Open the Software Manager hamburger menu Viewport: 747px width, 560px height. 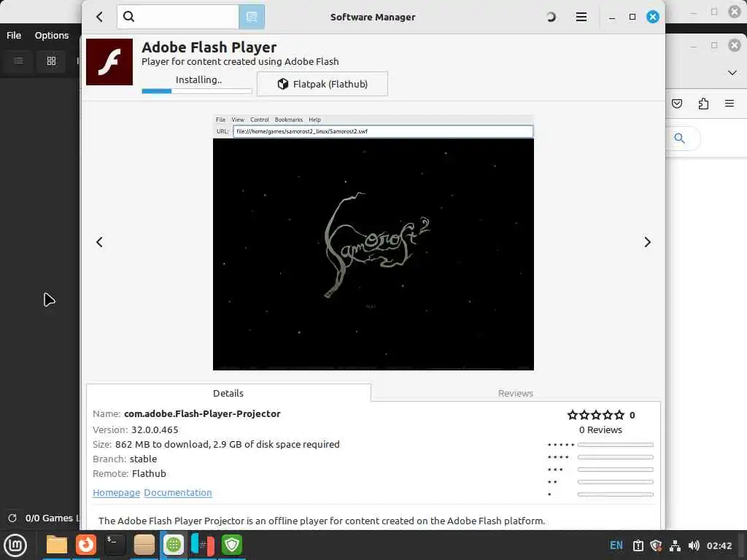point(581,17)
